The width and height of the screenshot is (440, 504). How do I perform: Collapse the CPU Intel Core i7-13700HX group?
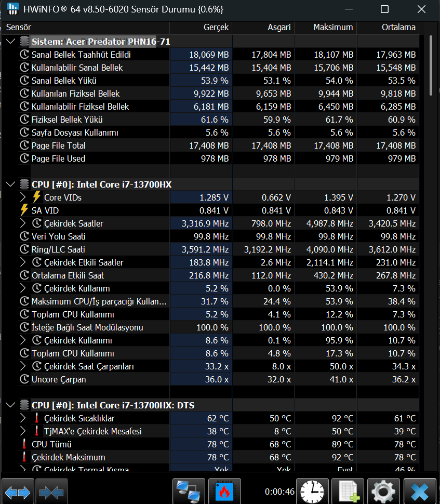[x=10, y=184]
